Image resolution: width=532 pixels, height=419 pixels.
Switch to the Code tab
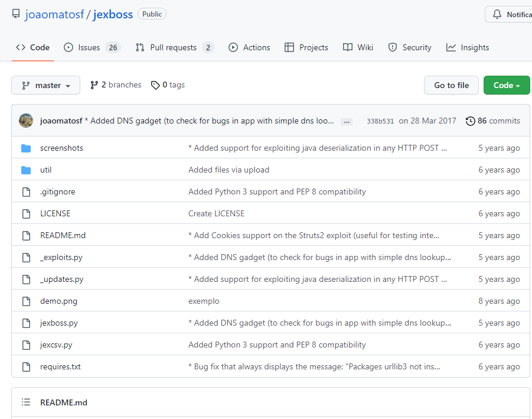32,47
